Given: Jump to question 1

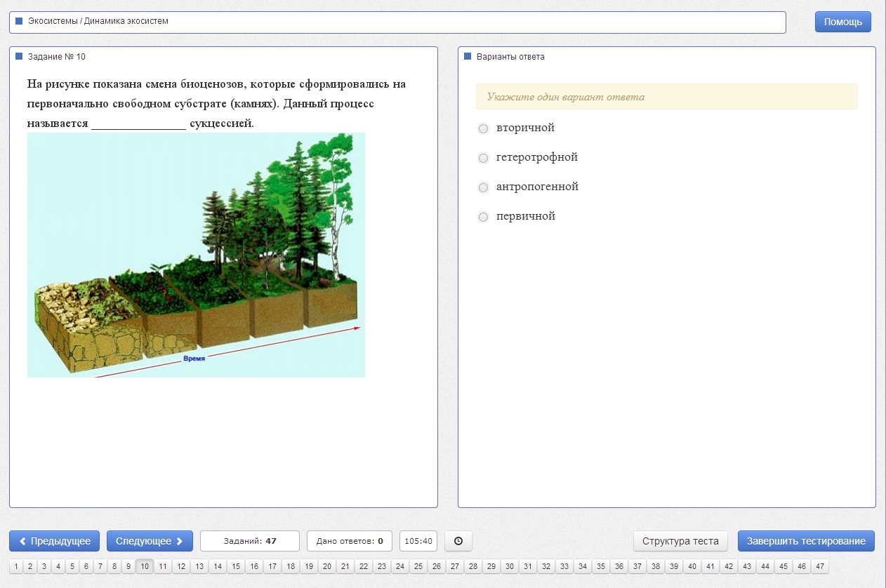Looking at the screenshot, I should (16, 566).
